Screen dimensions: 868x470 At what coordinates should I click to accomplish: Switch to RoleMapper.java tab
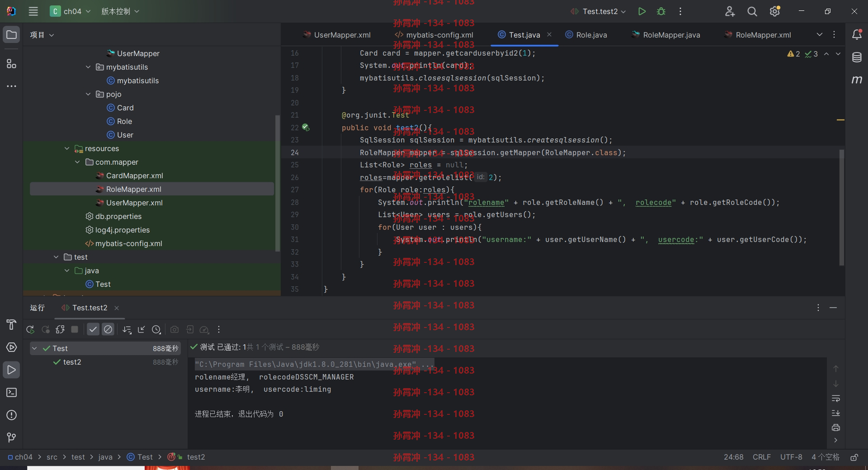click(666, 35)
